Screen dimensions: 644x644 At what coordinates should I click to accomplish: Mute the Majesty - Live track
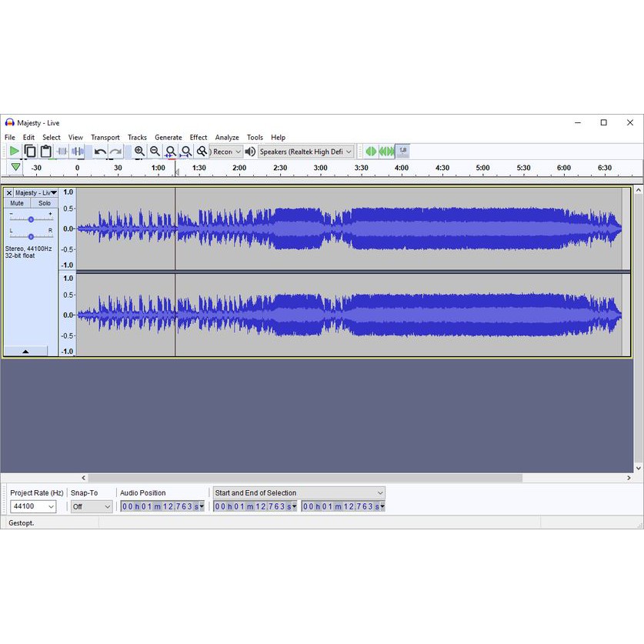coord(17,203)
